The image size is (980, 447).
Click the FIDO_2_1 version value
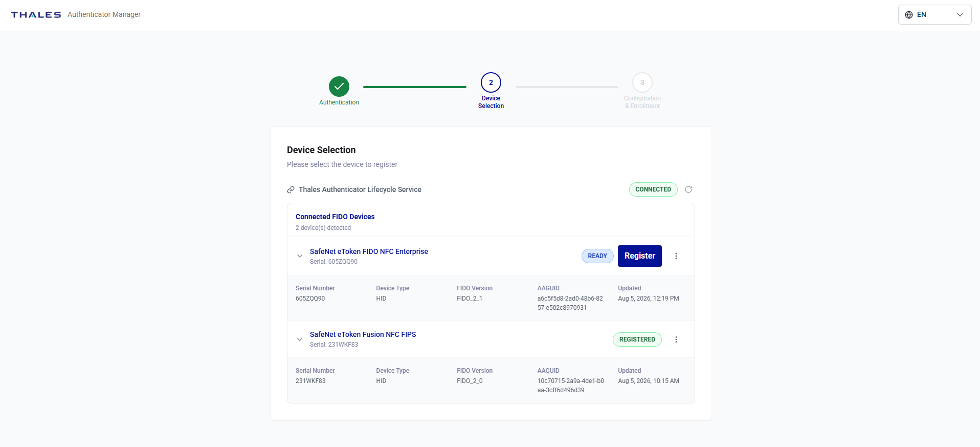[x=470, y=299]
